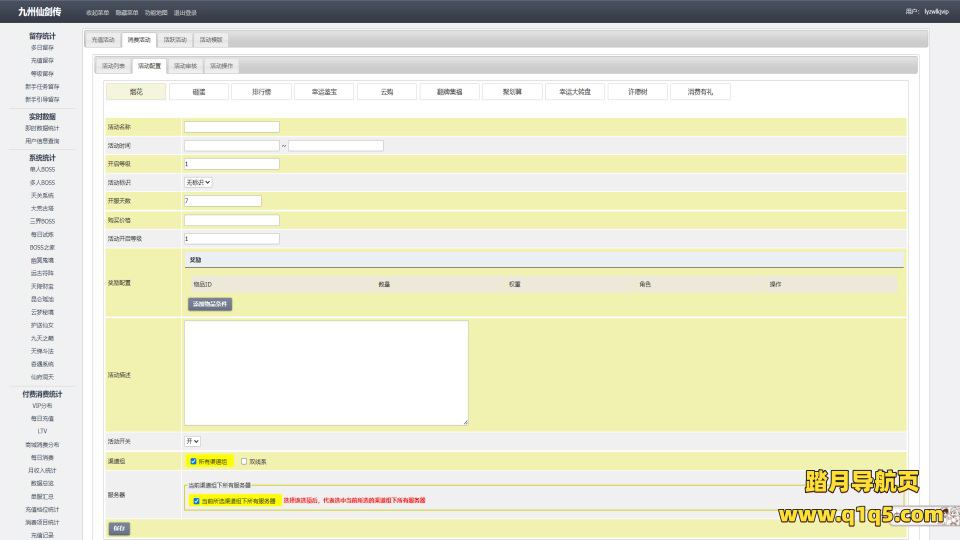Image resolution: width=960 pixels, height=540 pixels.
Task: Select the 幸运大转盘 activity type
Action: (x=574, y=91)
